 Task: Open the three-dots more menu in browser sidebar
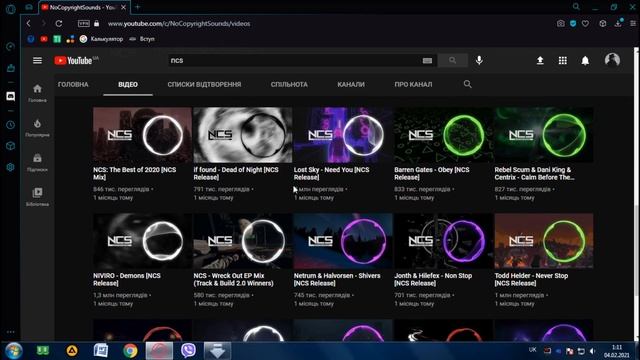point(11,332)
